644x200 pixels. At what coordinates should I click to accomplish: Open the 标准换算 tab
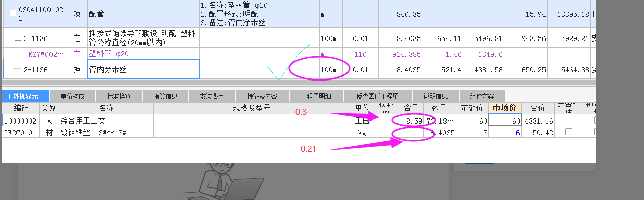click(119, 96)
